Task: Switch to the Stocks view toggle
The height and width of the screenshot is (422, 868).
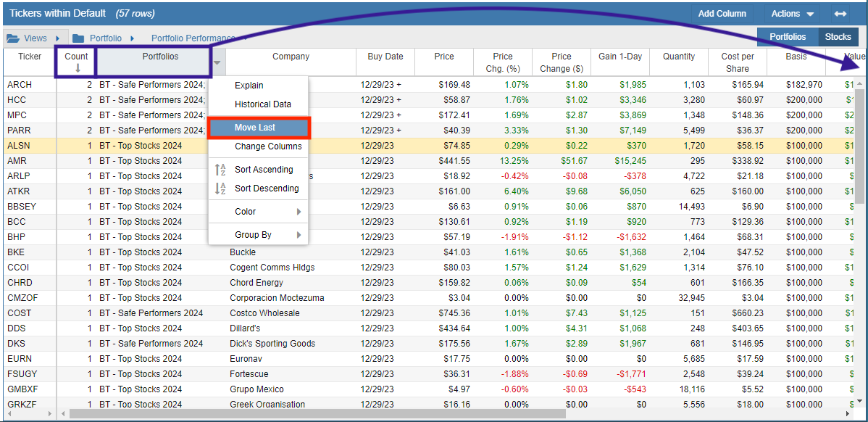Action: click(x=838, y=37)
